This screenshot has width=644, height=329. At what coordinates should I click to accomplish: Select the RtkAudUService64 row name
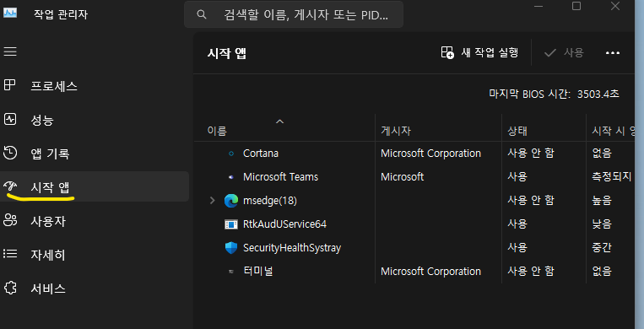pyautogui.click(x=284, y=224)
